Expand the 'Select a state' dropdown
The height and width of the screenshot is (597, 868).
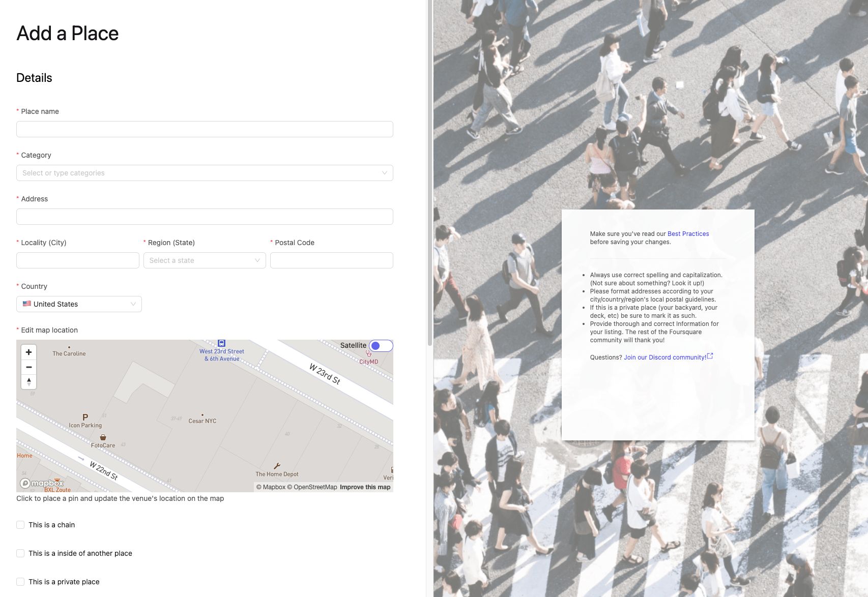click(x=204, y=260)
